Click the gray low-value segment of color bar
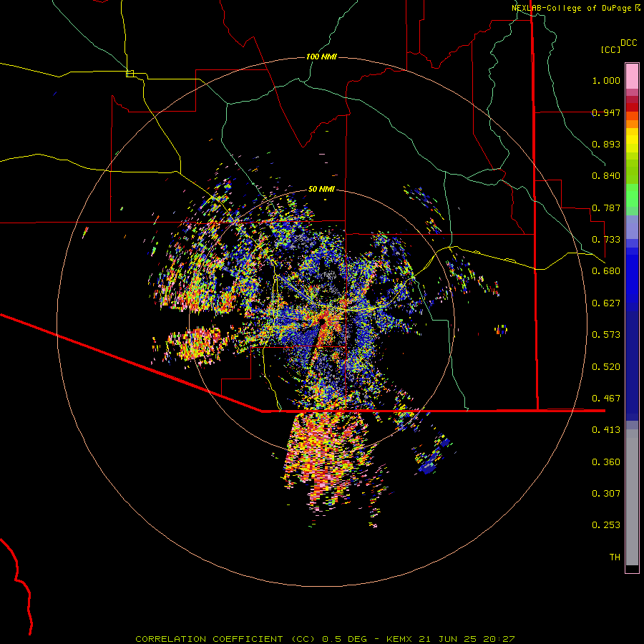 click(x=632, y=497)
